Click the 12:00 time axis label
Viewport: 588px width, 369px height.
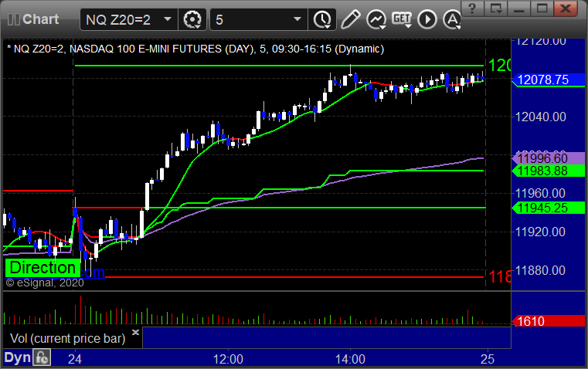point(228,359)
